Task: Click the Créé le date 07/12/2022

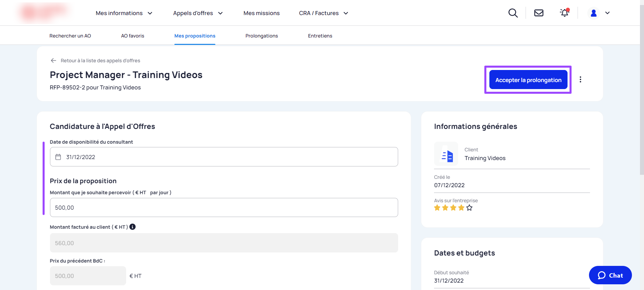Action: [x=449, y=185]
